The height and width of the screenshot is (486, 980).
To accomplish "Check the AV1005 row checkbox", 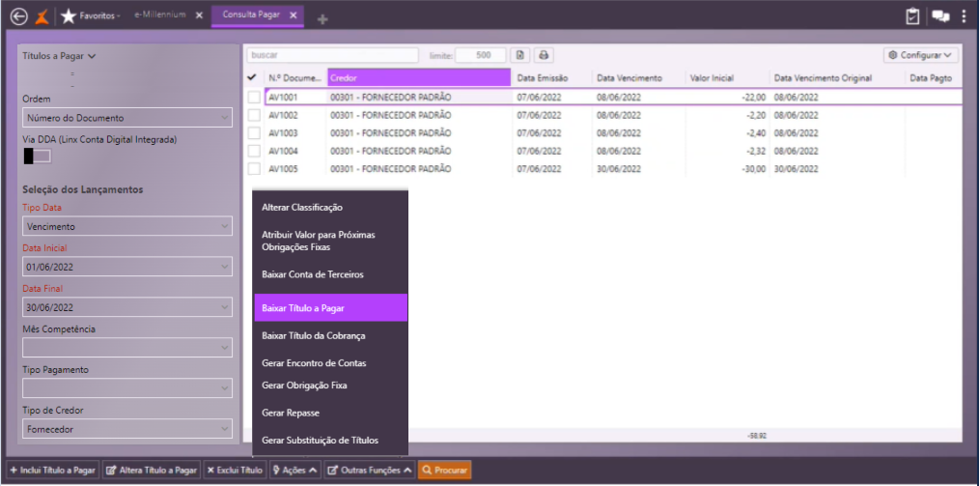I will 254,169.
